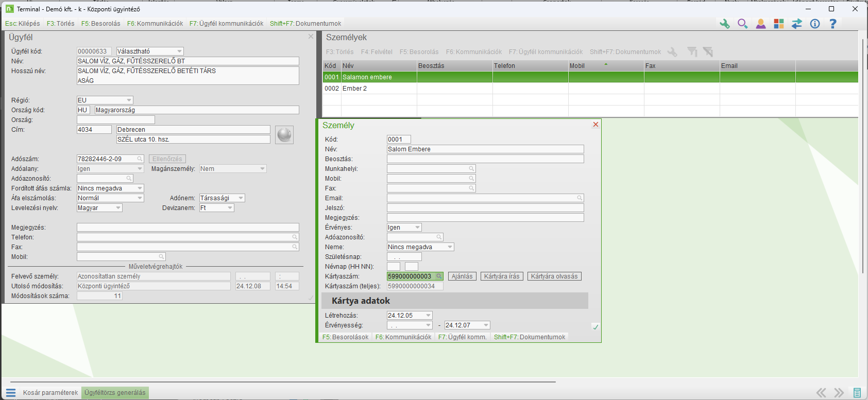This screenshot has height=400, width=868.
Task: Click the four colored squares icon
Action: pos(778,24)
